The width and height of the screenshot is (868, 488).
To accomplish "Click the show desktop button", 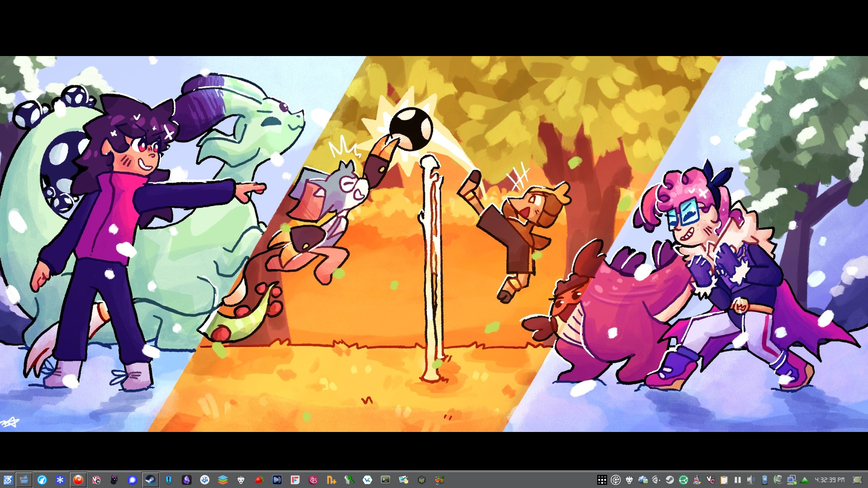I will (x=857, y=480).
